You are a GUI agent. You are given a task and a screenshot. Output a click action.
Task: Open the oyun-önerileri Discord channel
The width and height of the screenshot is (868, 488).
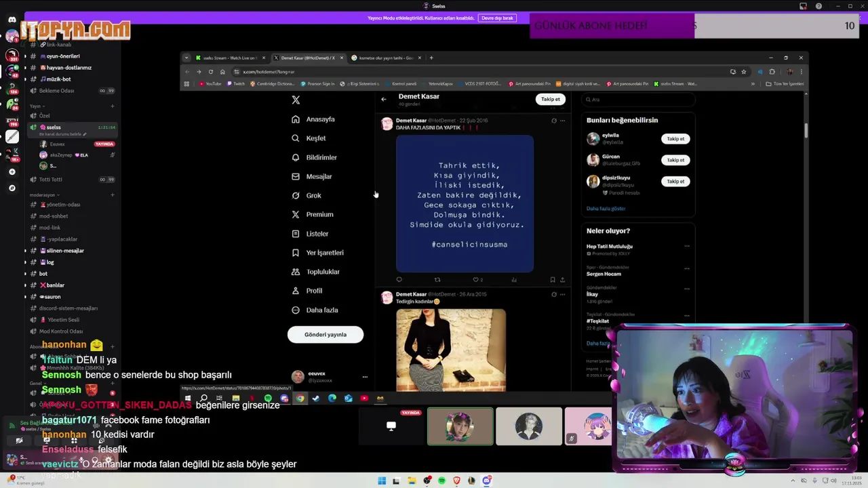coord(63,56)
